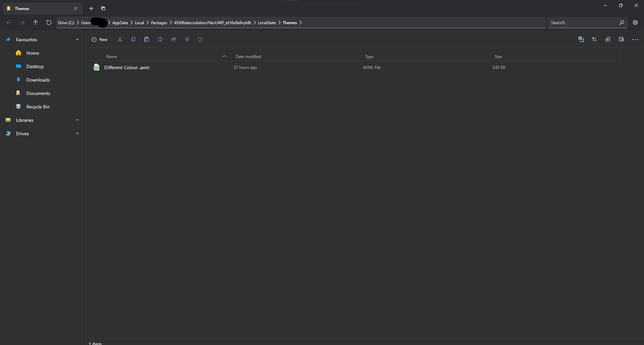Select the Themes tab
The height and width of the screenshot is (345, 644).
pyautogui.click(x=43, y=8)
